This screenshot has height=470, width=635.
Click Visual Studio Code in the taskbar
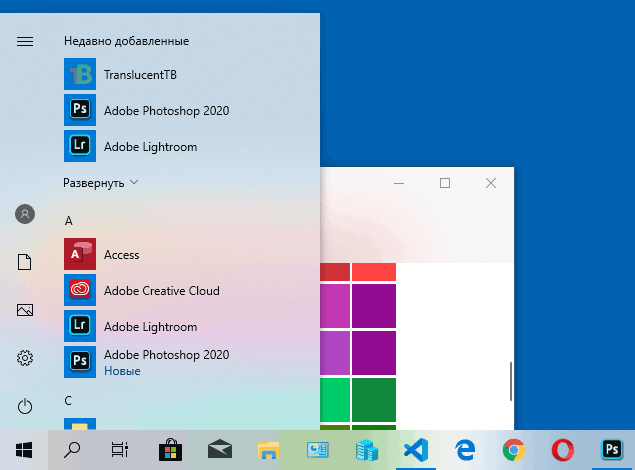click(414, 449)
